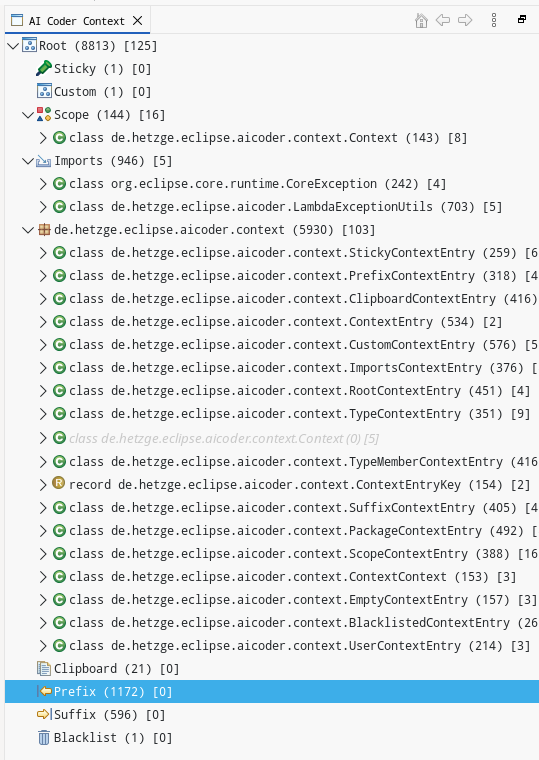
Task: Open the View Menu three-dots icon
Action: pyautogui.click(x=494, y=20)
